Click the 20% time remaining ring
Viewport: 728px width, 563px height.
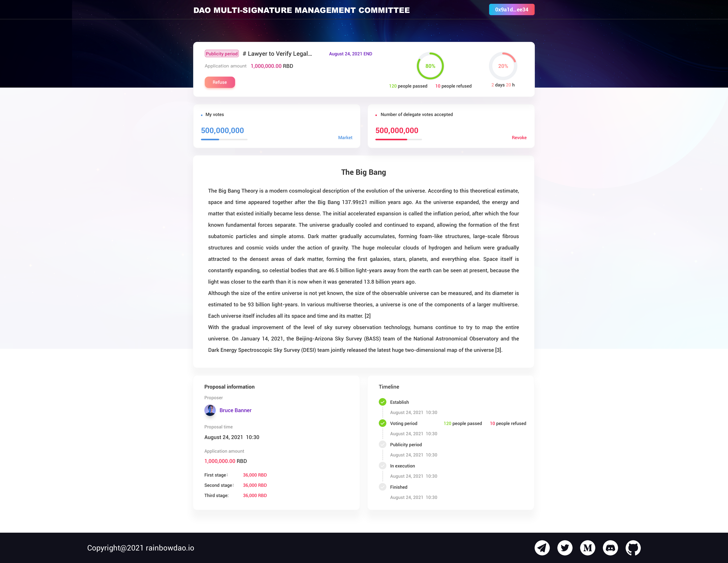tap(503, 66)
